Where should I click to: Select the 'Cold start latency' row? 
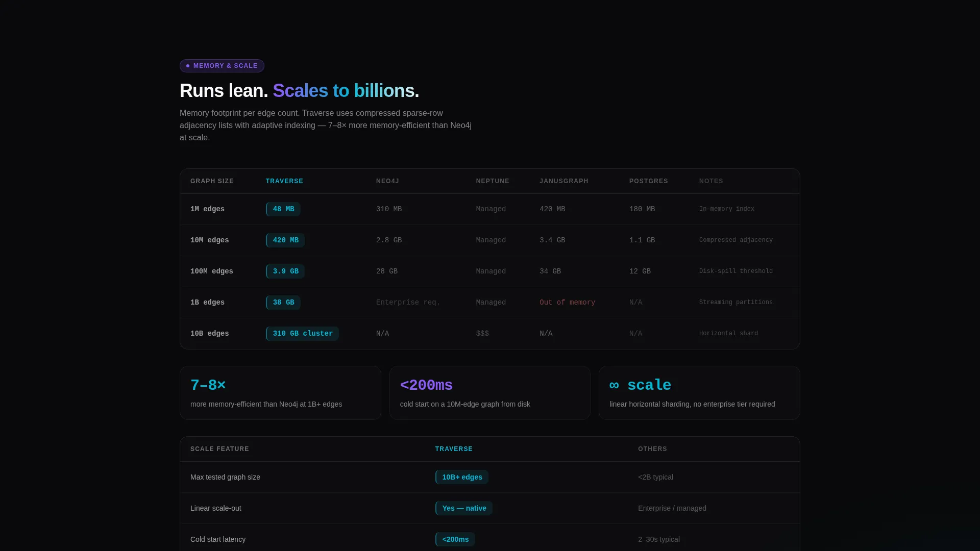coord(490,538)
